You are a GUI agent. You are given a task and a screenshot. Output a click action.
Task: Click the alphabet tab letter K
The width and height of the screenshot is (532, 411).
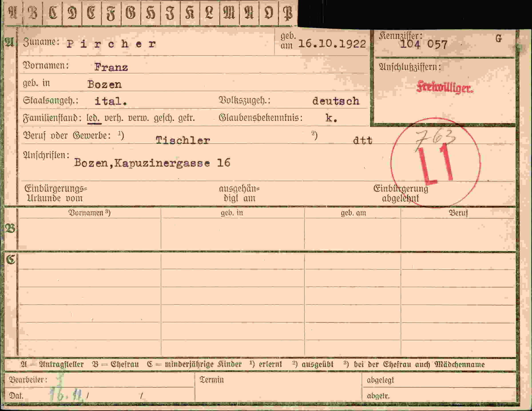pos(190,13)
